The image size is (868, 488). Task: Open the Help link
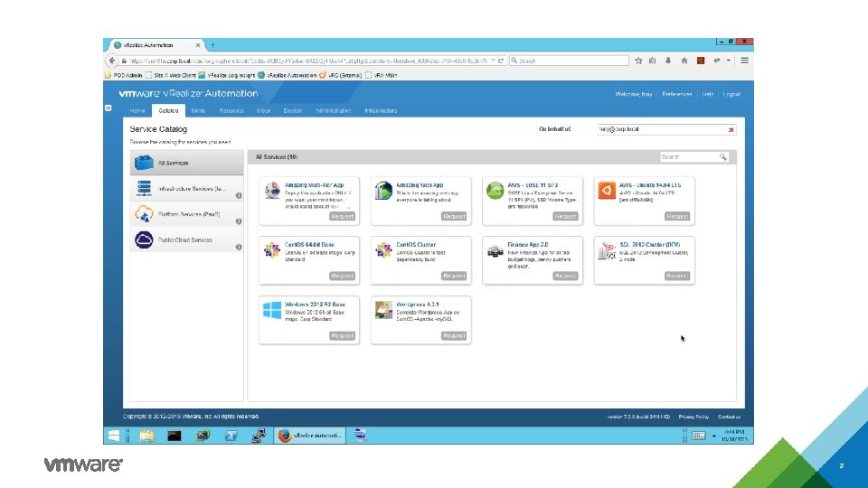coord(707,95)
